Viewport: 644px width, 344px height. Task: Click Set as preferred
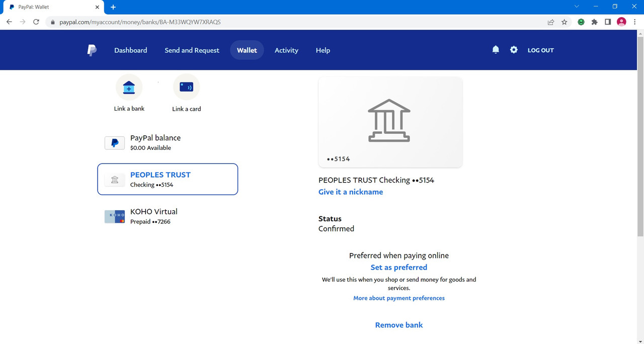click(399, 268)
